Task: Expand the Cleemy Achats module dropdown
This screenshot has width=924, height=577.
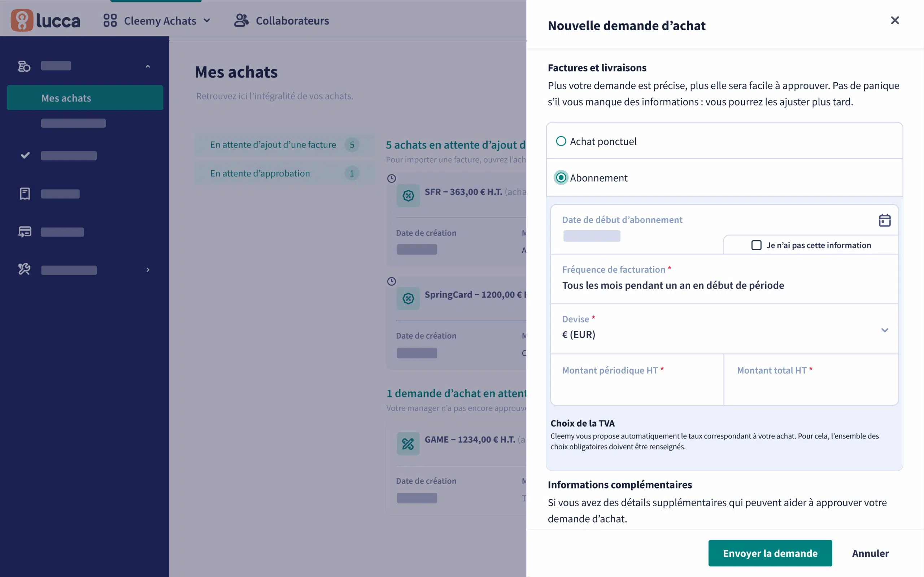Action: click(207, 21)
